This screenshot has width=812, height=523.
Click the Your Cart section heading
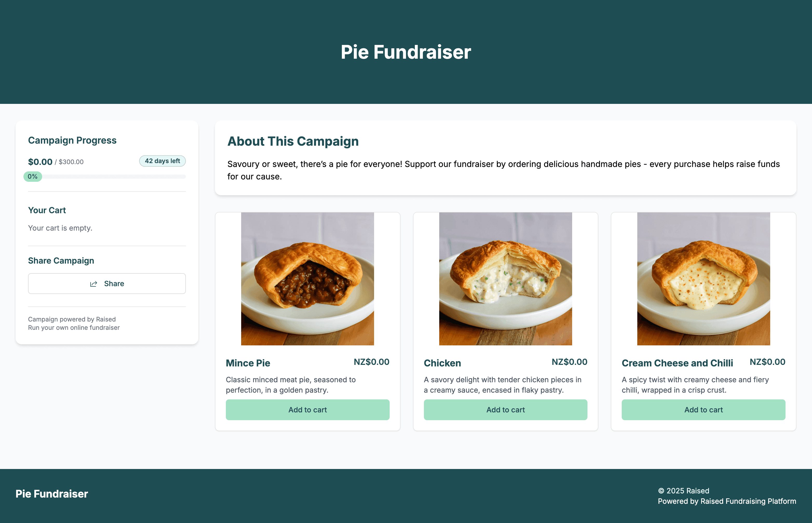(x=47, y=210)
